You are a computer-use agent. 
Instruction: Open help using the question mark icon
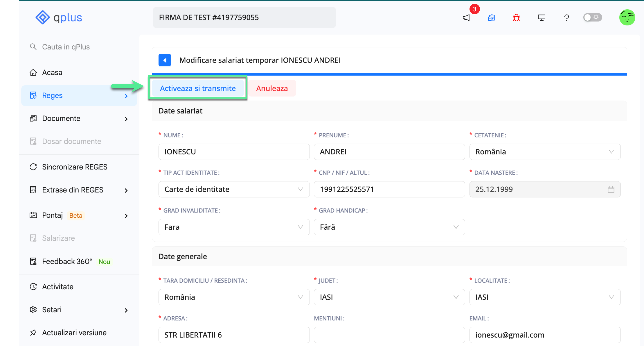(x=566, y=17)
